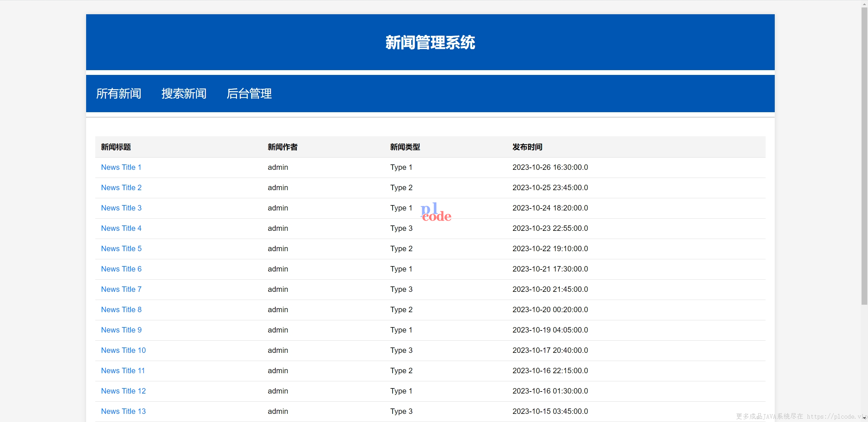Click admin in the News Title 8 row

tap(278, 310)
